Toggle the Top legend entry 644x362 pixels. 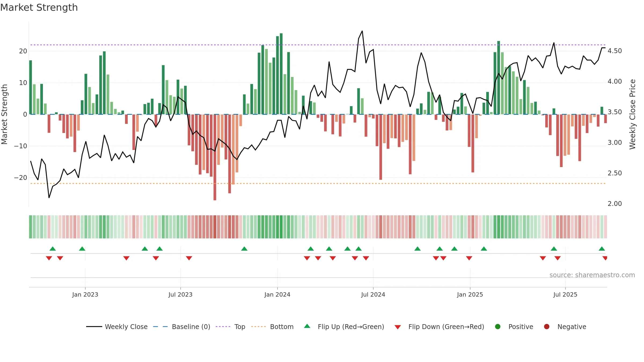click(x=230, y=327)
